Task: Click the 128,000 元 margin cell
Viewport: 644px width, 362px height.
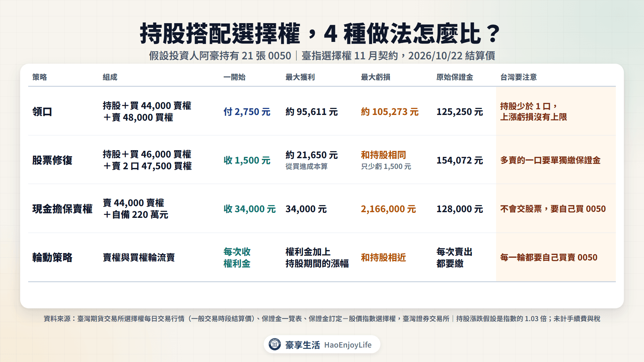Action: (460, 209)
